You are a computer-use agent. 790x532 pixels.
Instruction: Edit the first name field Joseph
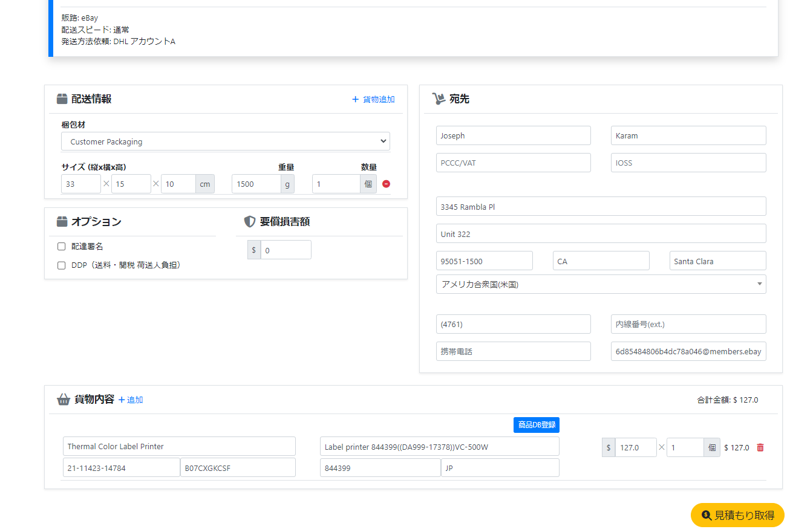(x=513, y=135)
